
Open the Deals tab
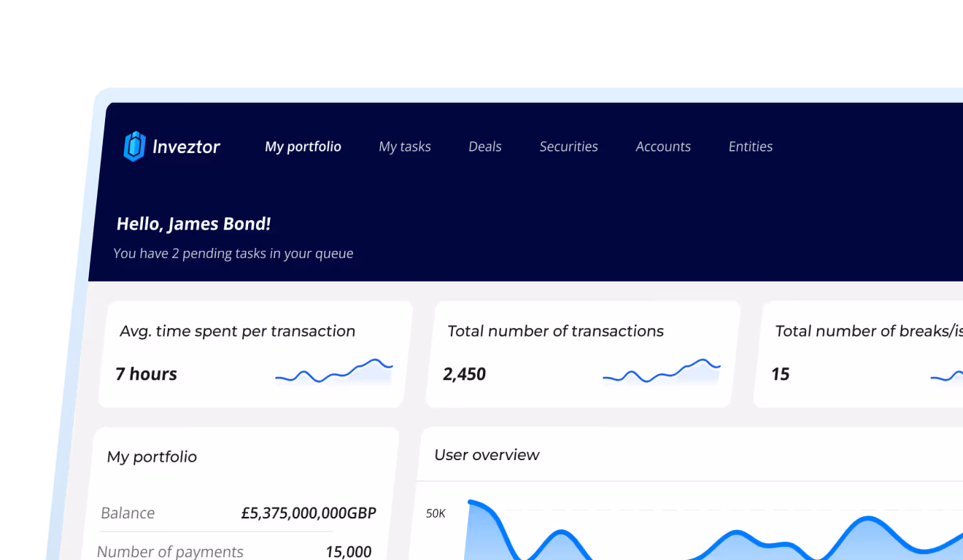485,147
